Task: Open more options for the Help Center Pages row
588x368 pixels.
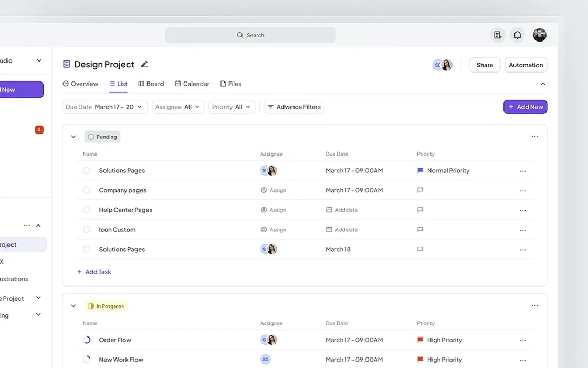Action: pyautogui.click(x=523, y=210)
